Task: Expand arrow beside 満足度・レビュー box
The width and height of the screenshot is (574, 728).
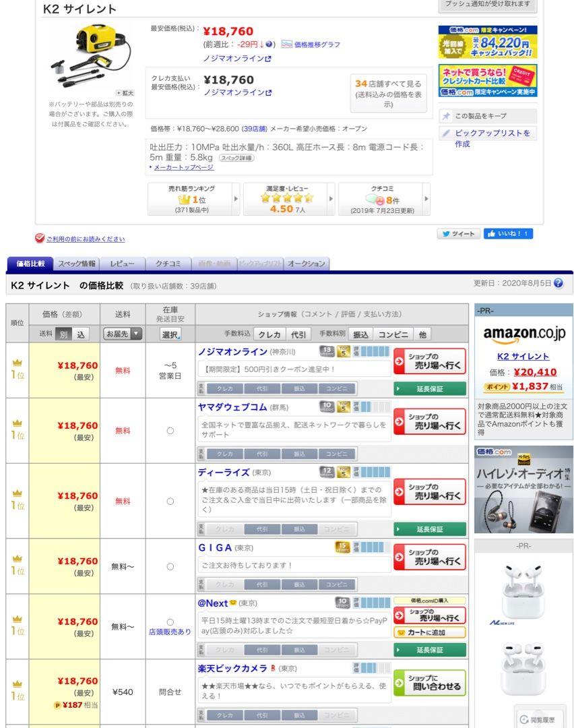Action: pyautogui.click(x=331, y=199)
